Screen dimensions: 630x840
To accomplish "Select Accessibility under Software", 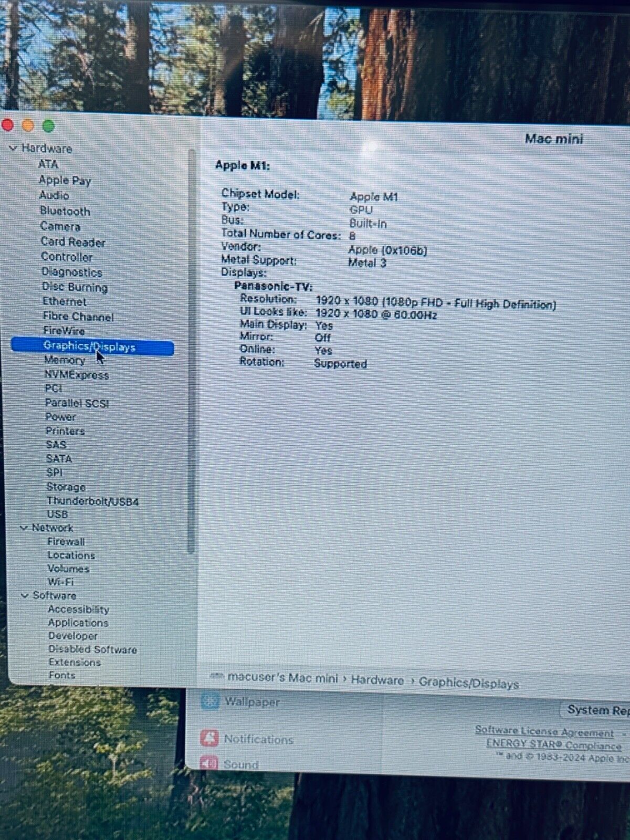I will pos(79,610).
